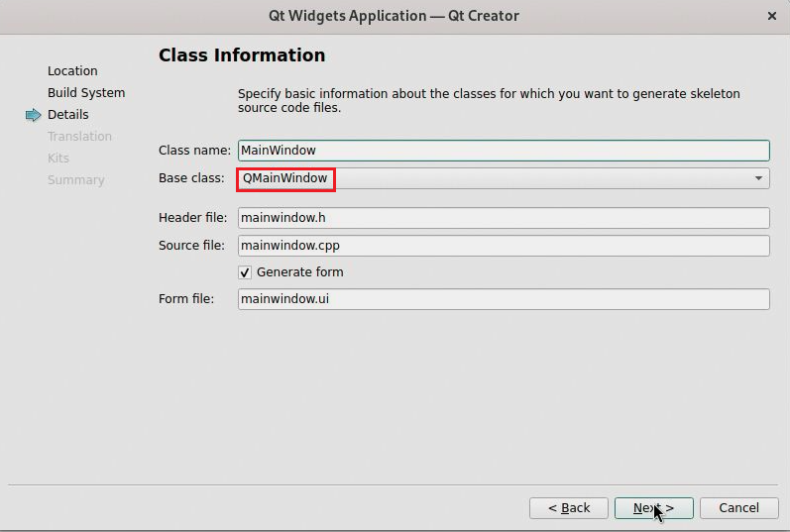Go to the next wizard page
The height and width of the screenshot is (532, 790).
653,507
